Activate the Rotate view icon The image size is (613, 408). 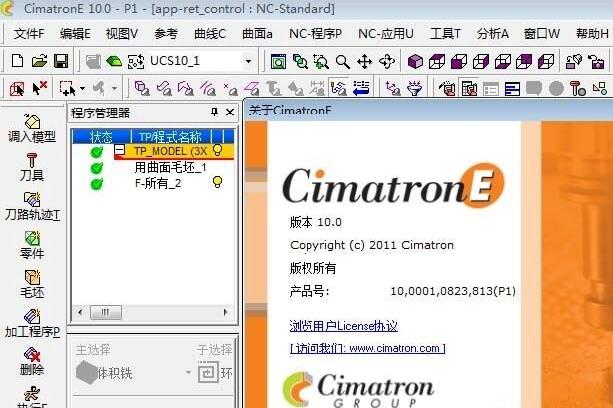pyautogui.click(x=387, y=61)
